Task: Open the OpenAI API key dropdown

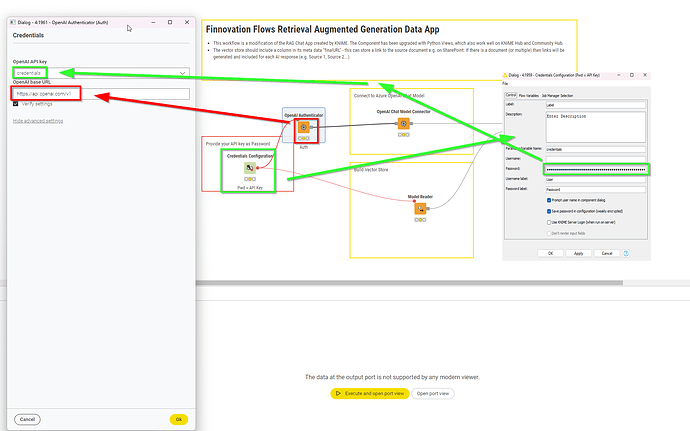Action: coord(101,73)
